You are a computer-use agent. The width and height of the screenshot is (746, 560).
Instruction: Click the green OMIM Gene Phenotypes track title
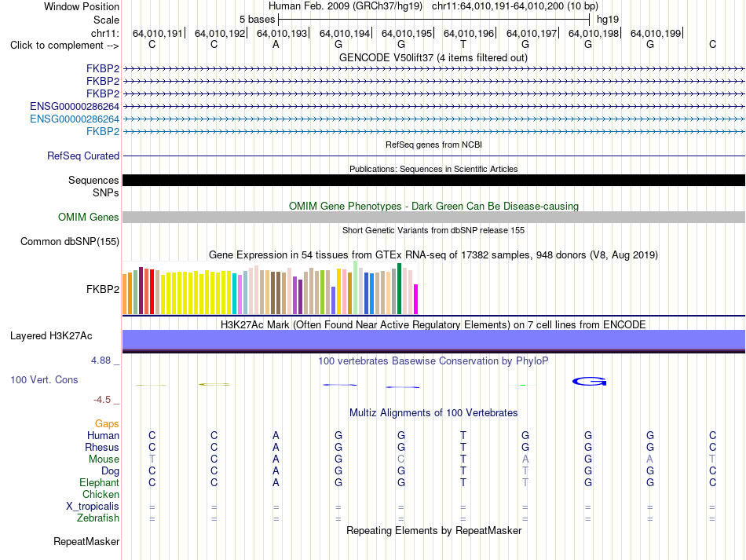pos(433,206)
